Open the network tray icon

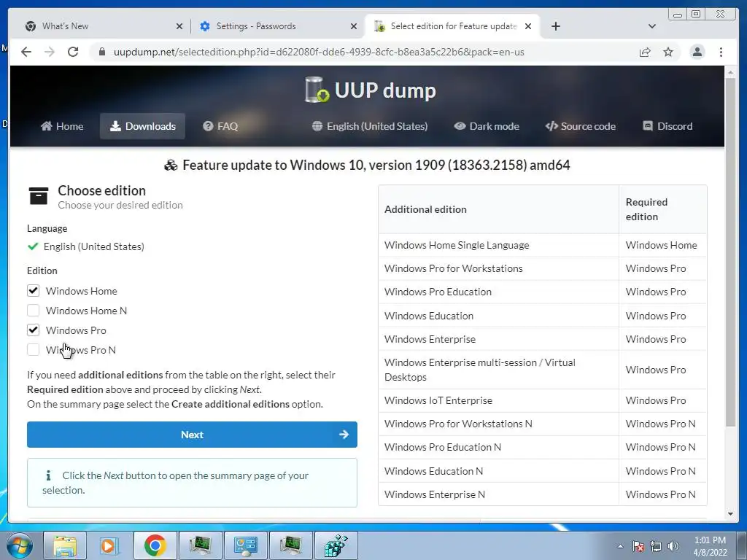click(656, 546)
